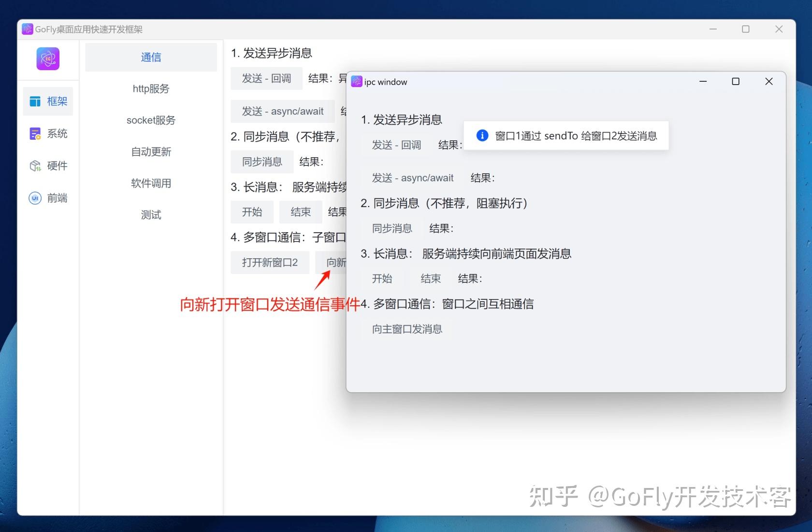Screen dimensions: 812x532
Task: Open the 自动更新 section
Action: (x=150, y=151)
